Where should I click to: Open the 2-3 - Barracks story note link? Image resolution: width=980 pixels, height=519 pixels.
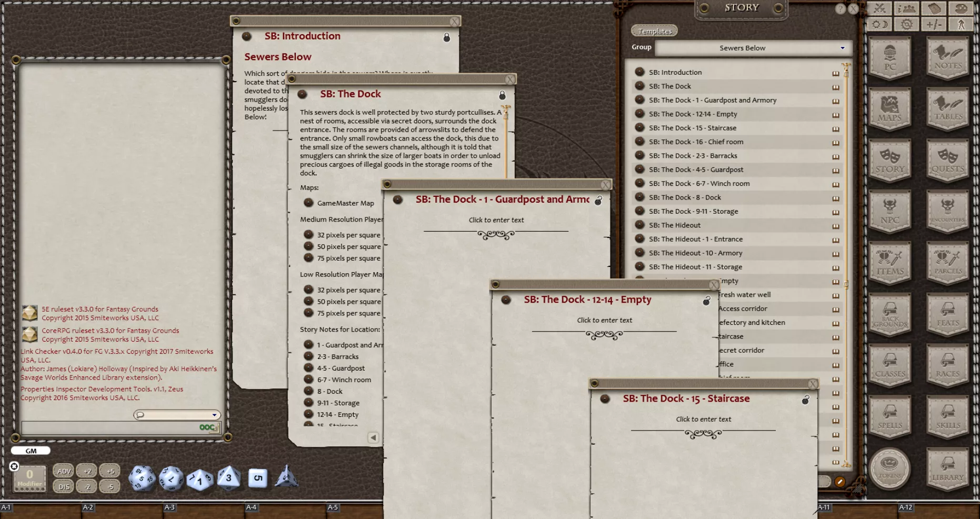point(337,356)
